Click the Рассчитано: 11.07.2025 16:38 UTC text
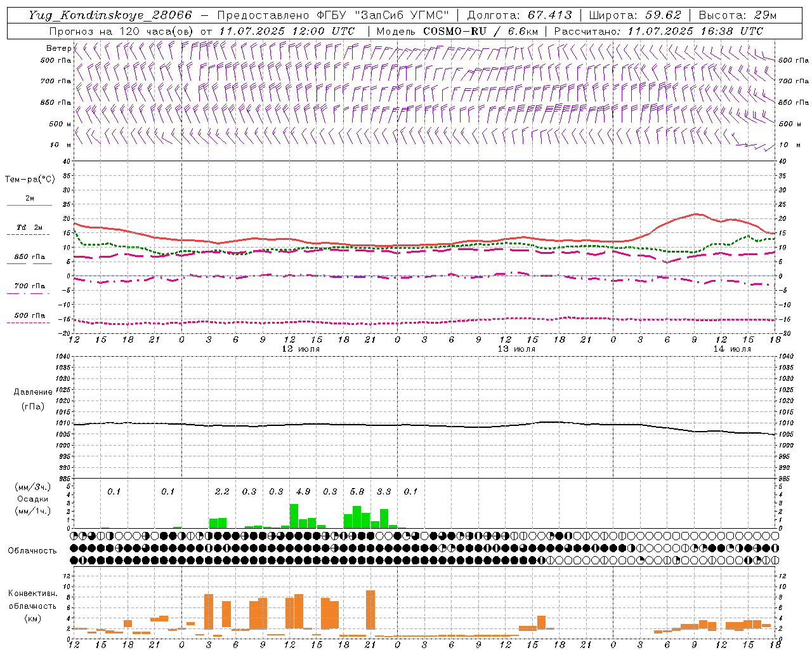The width and height of the screenshot is (812, 650). click(x=658, y=31)
